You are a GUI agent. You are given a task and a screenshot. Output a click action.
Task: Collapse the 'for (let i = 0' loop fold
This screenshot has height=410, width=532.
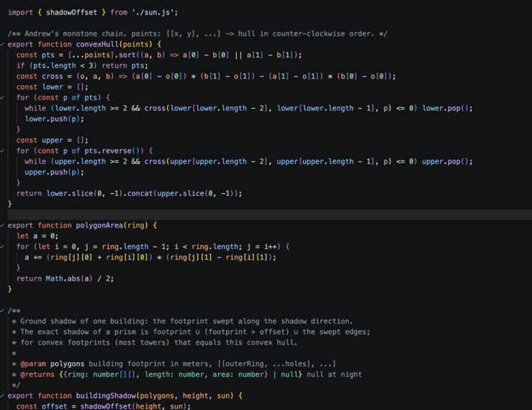click(2, 247)
